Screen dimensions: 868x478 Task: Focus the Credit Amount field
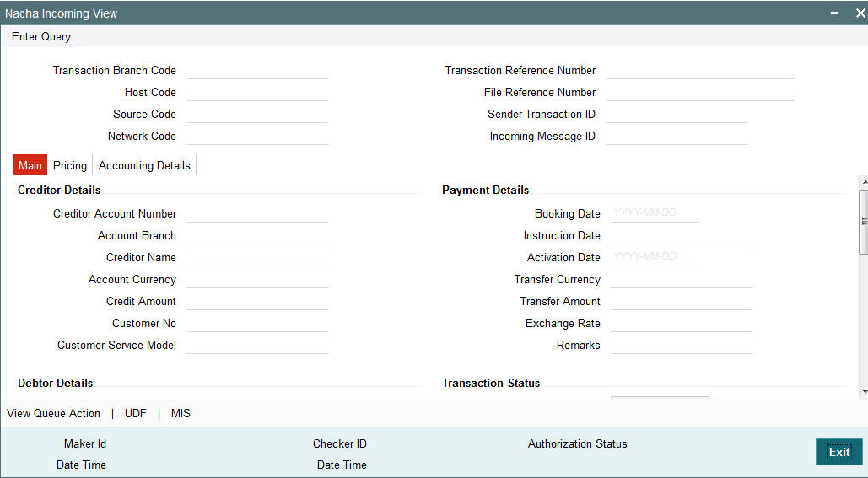click(257, 301)
